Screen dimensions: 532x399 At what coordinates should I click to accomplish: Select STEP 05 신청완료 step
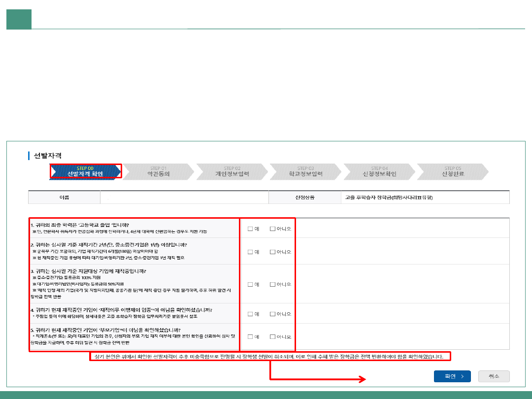pyautogui.click(x=453, y=171)
